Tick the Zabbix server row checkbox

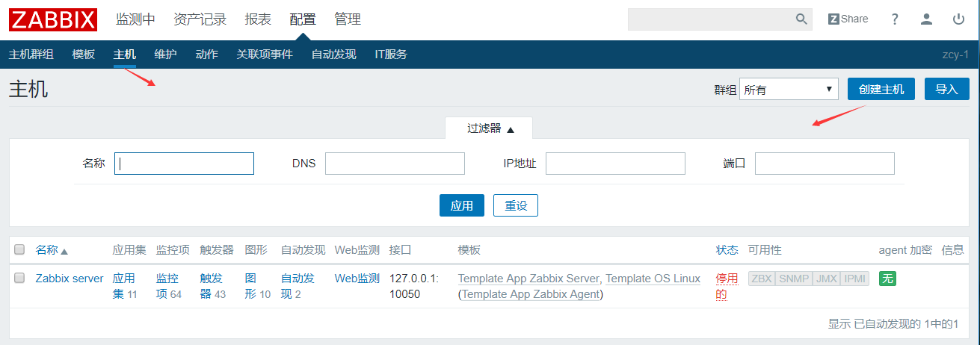point(20,279)
